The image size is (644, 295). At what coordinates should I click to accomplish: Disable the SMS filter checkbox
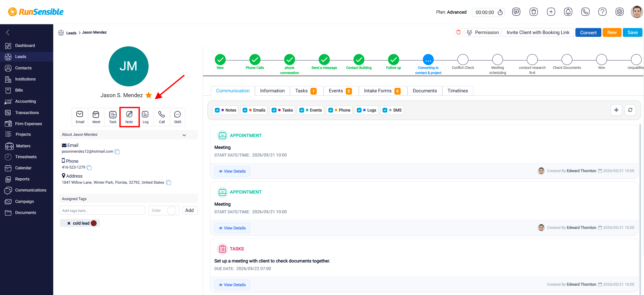pyautogui.click(x=385, y=110)
